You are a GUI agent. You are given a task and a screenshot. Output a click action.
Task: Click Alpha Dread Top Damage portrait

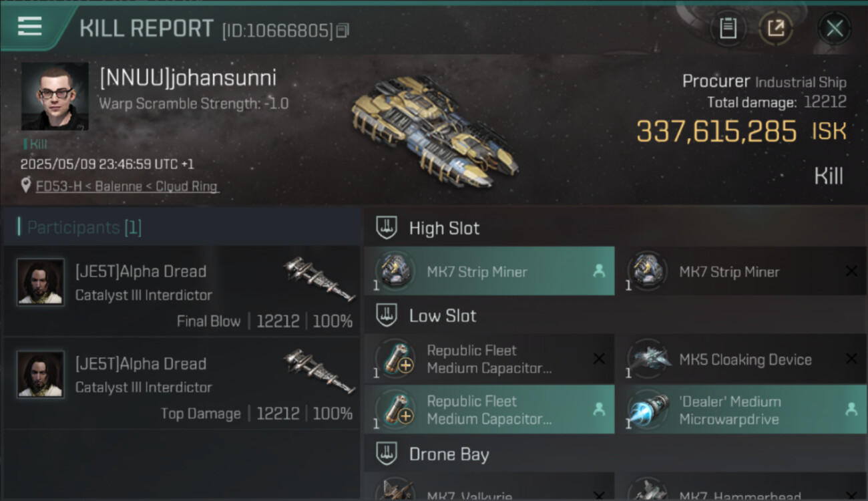pos(41,374)
